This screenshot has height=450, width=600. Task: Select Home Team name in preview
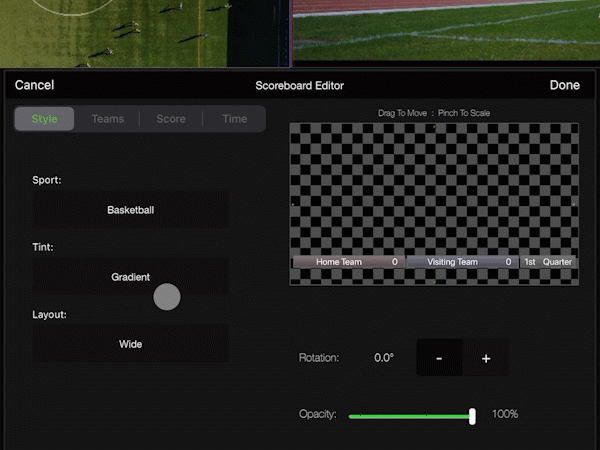(339, 262)
